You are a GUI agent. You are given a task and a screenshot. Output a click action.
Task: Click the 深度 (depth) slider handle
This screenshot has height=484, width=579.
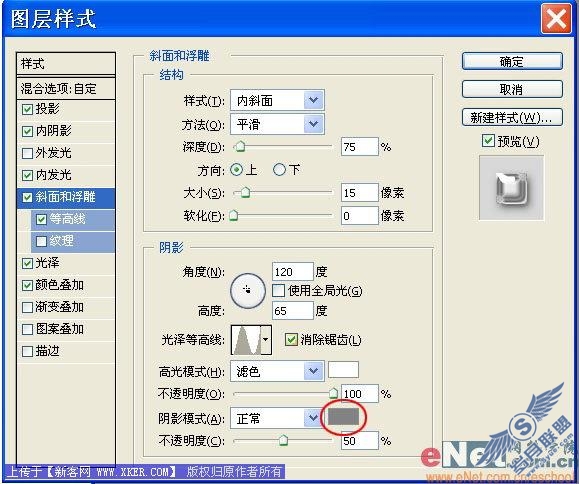pyautogui.click(x=240, y=146)
